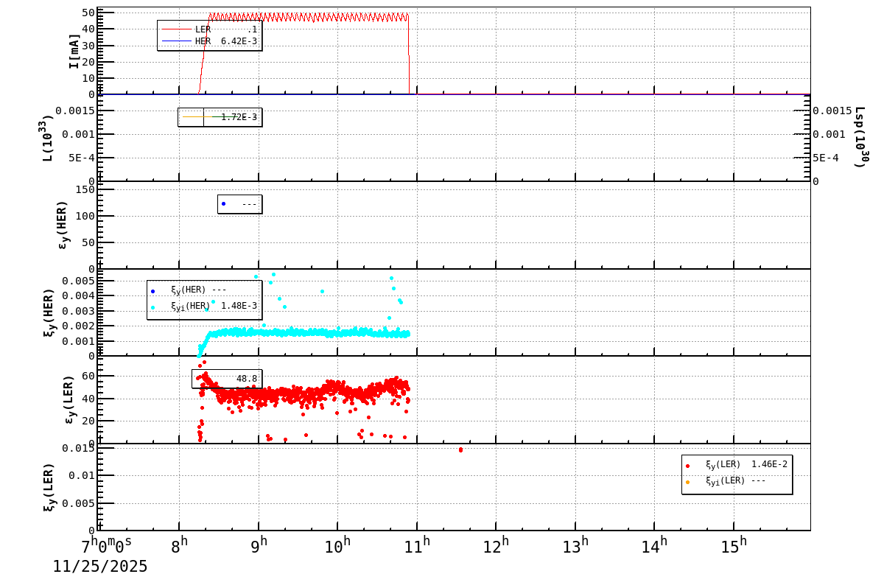Click the εy(HER) axis title
Screen dimensions: 884x588
coord(63,225)
